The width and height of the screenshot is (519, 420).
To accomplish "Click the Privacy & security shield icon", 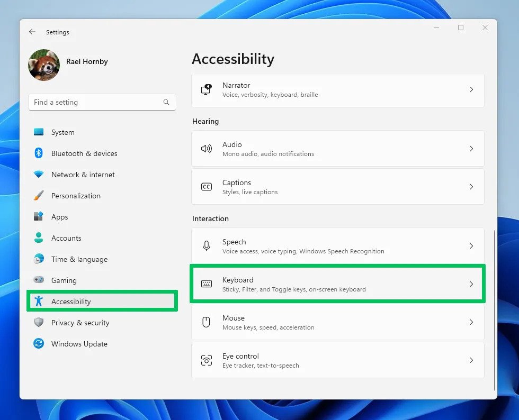I will point(39,323).
